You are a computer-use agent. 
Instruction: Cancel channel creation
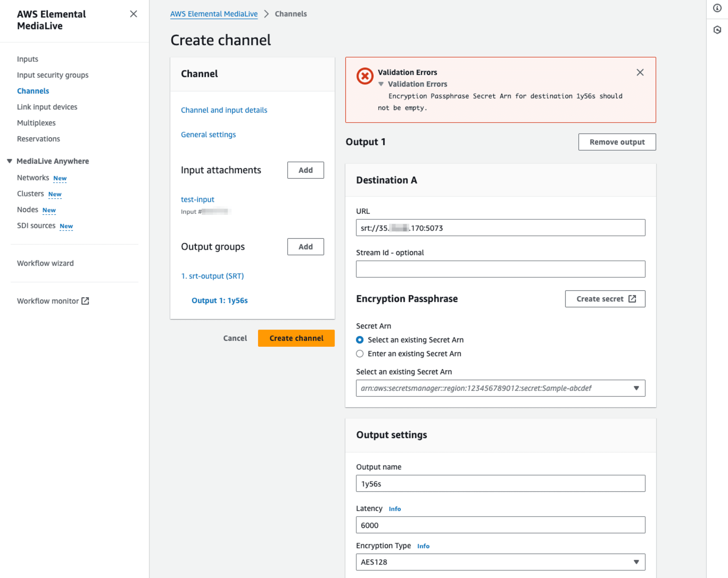click(235, 338)
